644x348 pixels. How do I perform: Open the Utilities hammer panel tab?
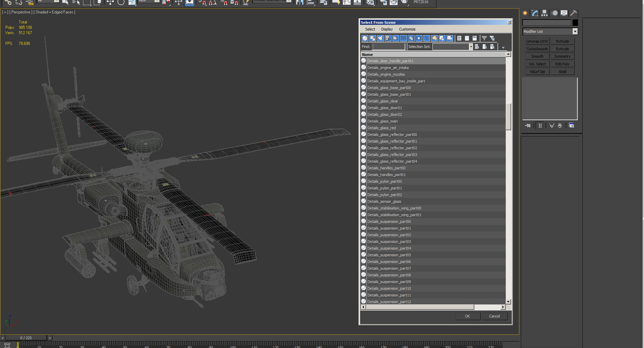tap(574, 13)
